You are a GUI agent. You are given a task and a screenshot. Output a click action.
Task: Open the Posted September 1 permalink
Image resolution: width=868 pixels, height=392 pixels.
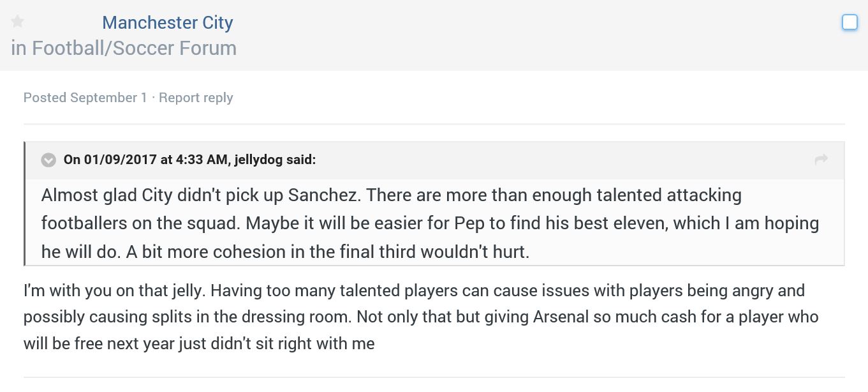pos(85,98)
